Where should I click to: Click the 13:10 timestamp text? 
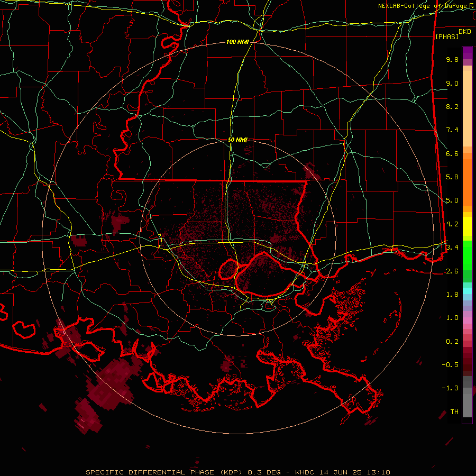(379, 472)
